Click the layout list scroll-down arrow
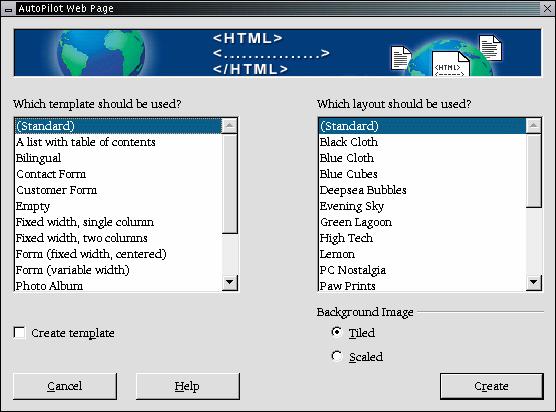Viewport: 556px width, 412px height. click(533, 283)
